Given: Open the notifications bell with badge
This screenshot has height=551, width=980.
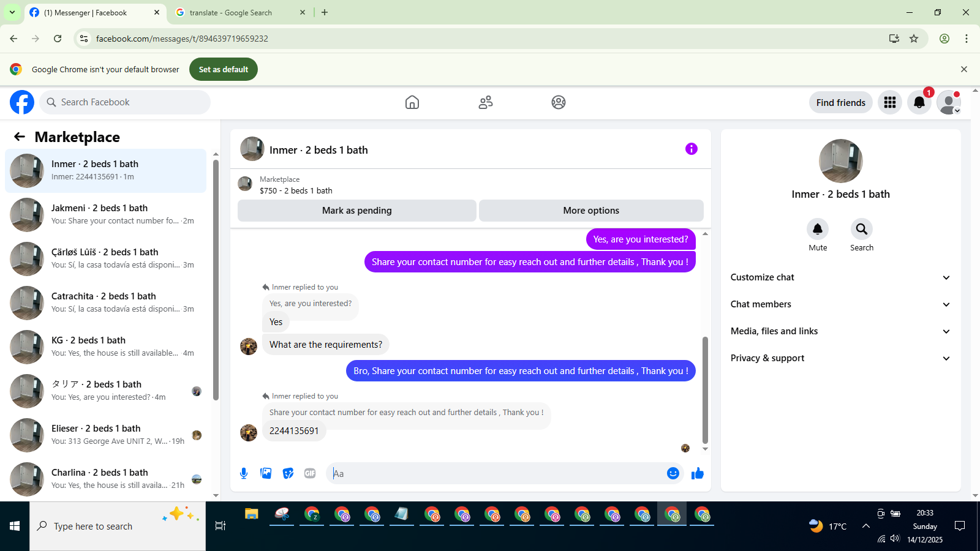Looking at the screenshot, I should tap(919, 102).
